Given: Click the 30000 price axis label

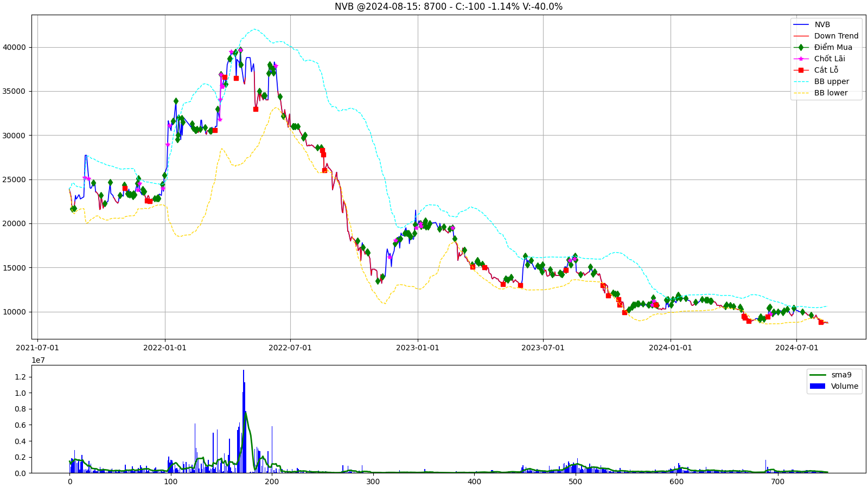Looking at the screenshot, I should 14,136.
